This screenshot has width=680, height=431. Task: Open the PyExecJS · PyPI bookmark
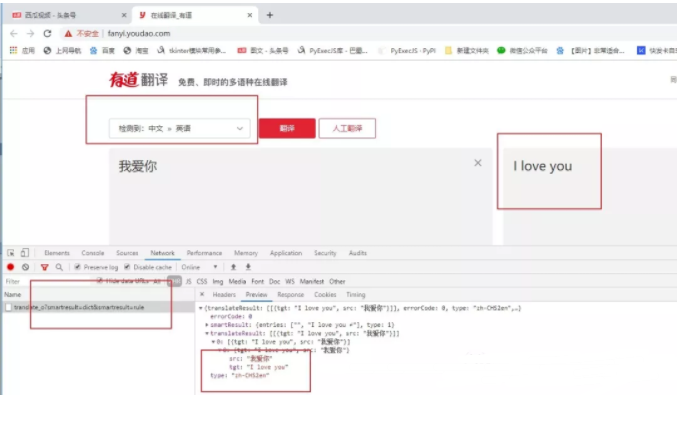407,51
